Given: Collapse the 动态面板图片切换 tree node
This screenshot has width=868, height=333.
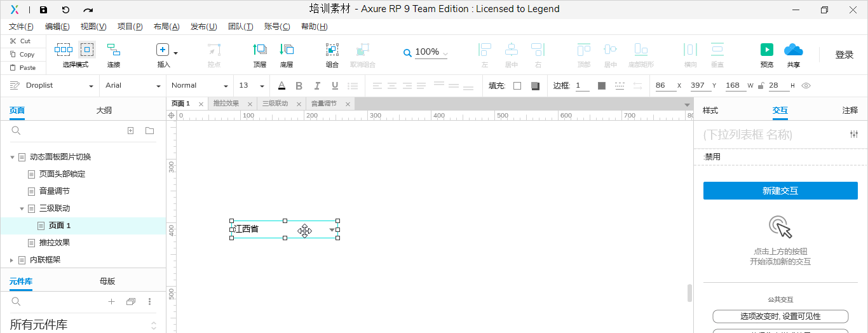Looking at the screenshot, I should (x=12, y=157).
